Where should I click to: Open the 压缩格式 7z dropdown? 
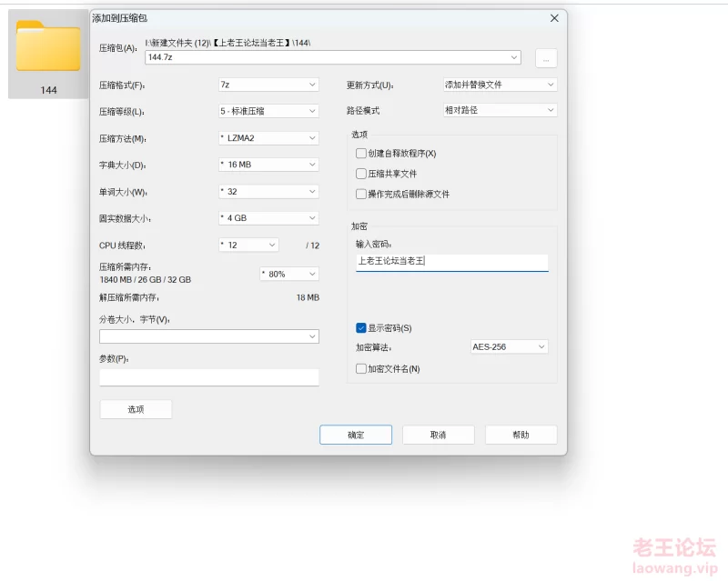[268, 85]
